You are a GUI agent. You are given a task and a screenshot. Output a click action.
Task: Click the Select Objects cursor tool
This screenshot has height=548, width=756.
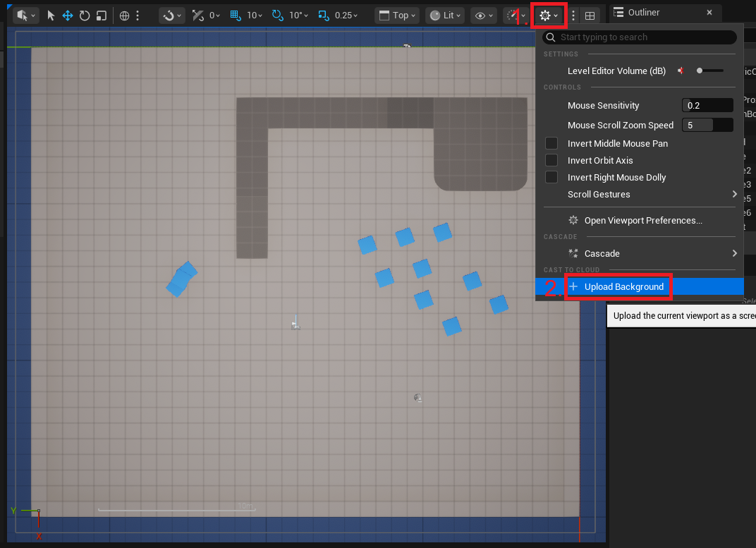tap(50, 15)
